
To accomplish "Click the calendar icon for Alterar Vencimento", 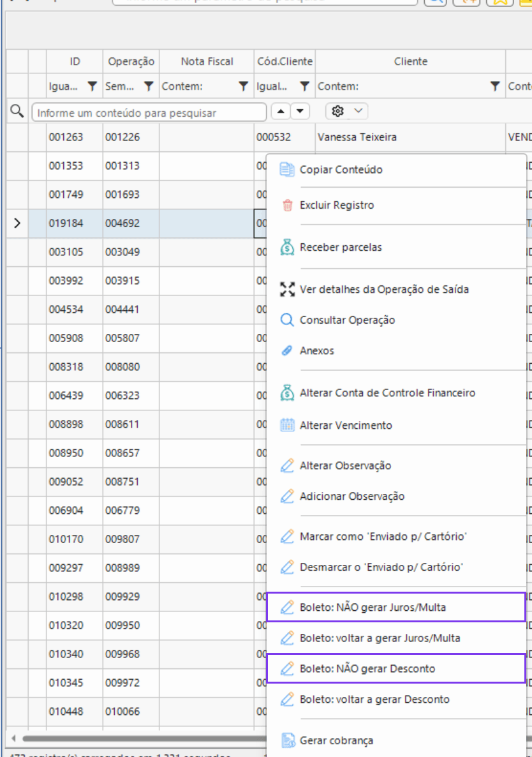I will point(288,425).
